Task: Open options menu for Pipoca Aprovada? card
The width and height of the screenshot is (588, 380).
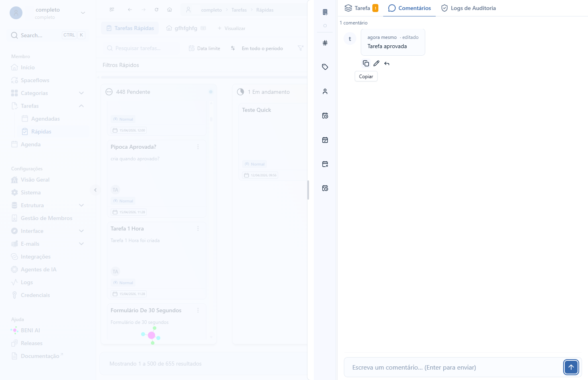Action: (198, 147)
